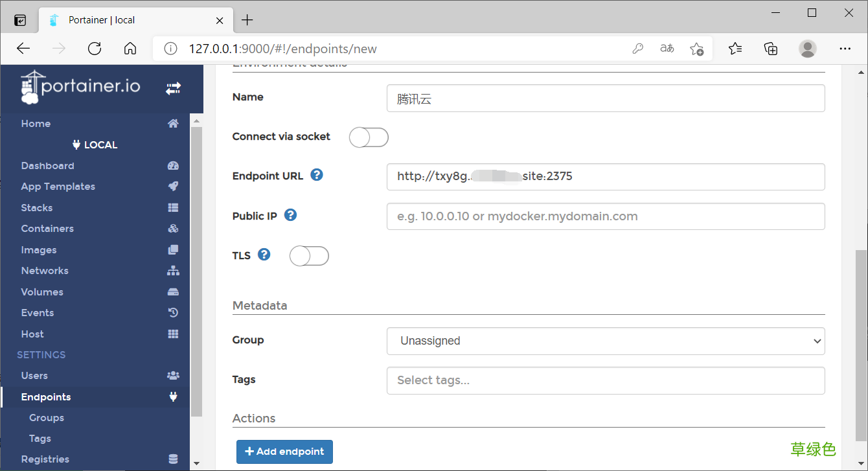Click the portainer.io logo link
This screenshot has width=868, height=471.
(81, 87)
